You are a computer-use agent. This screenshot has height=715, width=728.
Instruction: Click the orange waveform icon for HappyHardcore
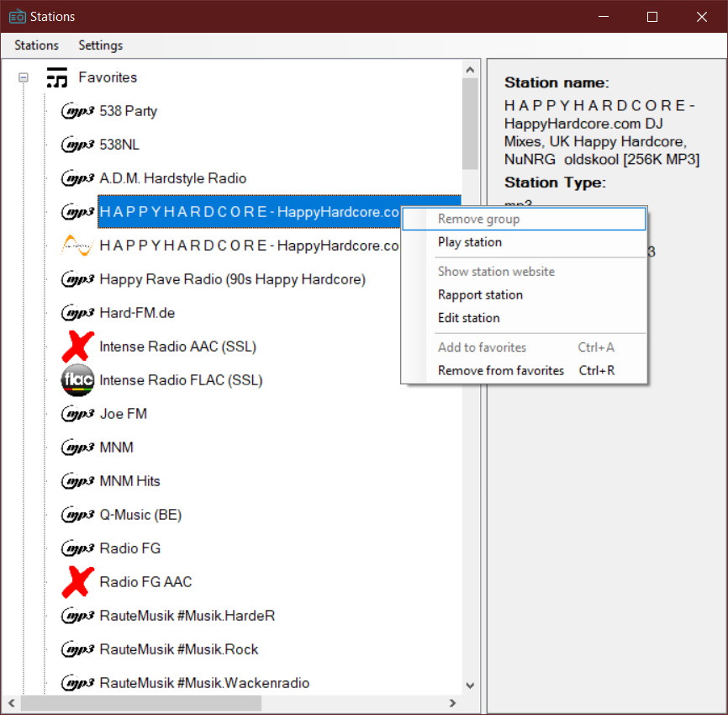[78, 246]
